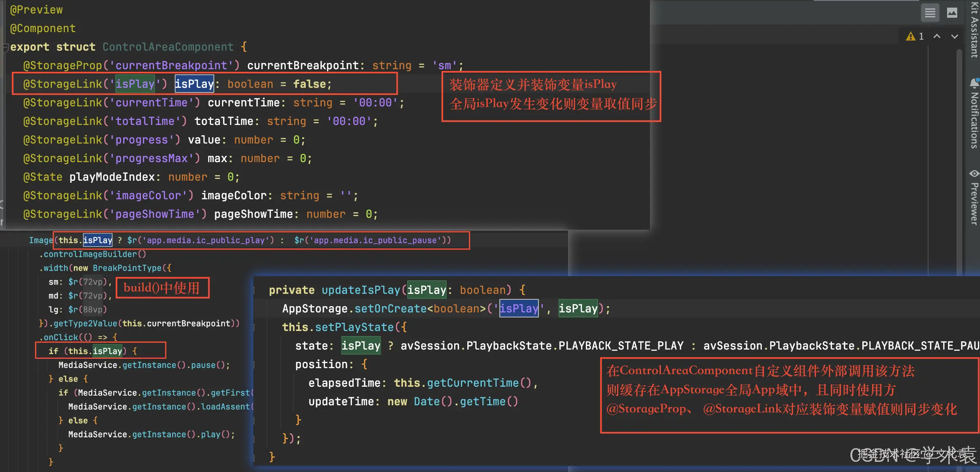
Task: Click the 'currentBreakpoint' string in @StorageProp
Action: 171,65
